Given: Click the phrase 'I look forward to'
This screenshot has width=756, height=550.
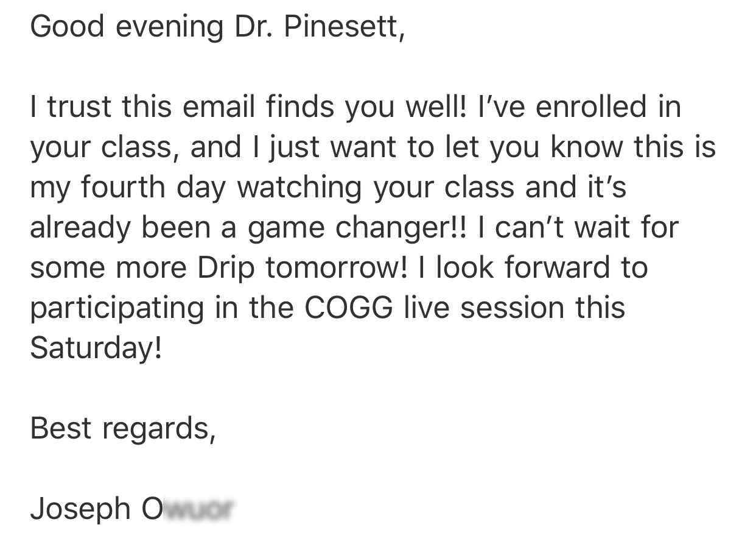Looking at the screenshot, I should pyautogui.click(x=533, y=267).
